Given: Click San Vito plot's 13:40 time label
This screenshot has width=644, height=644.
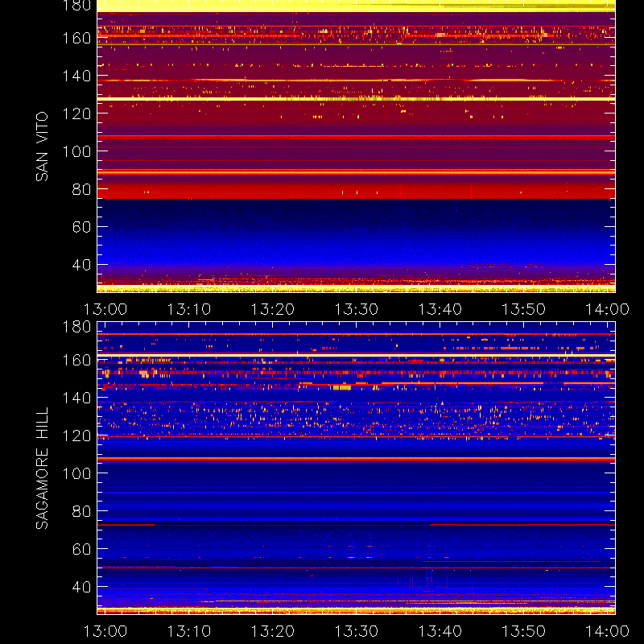Looking at the screenshot, I should click(440, 309).
